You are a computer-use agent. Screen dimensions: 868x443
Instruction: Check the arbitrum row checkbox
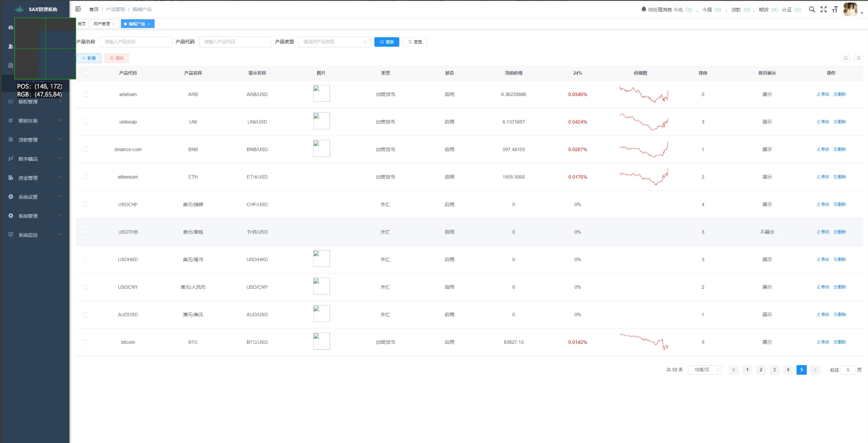86,94
